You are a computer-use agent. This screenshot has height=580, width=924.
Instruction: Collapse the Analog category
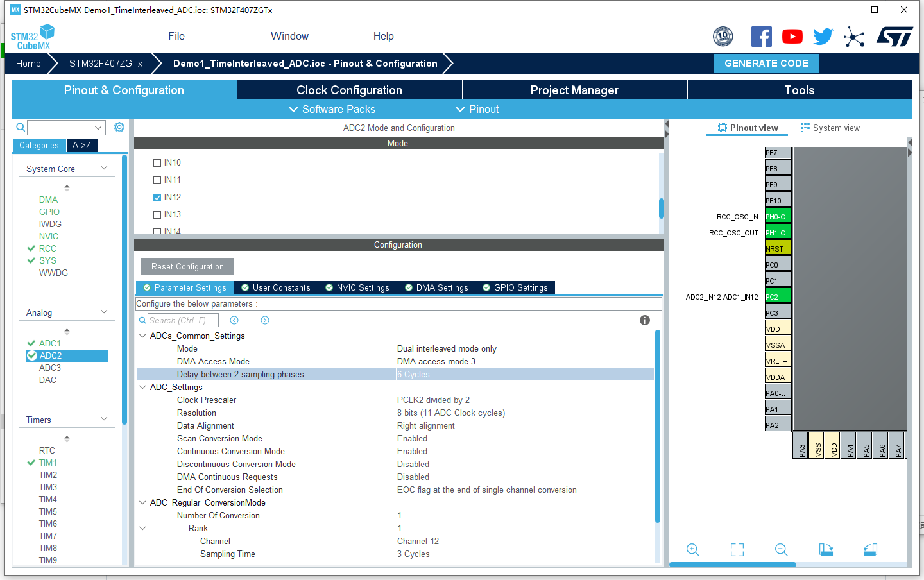point(104,312)
